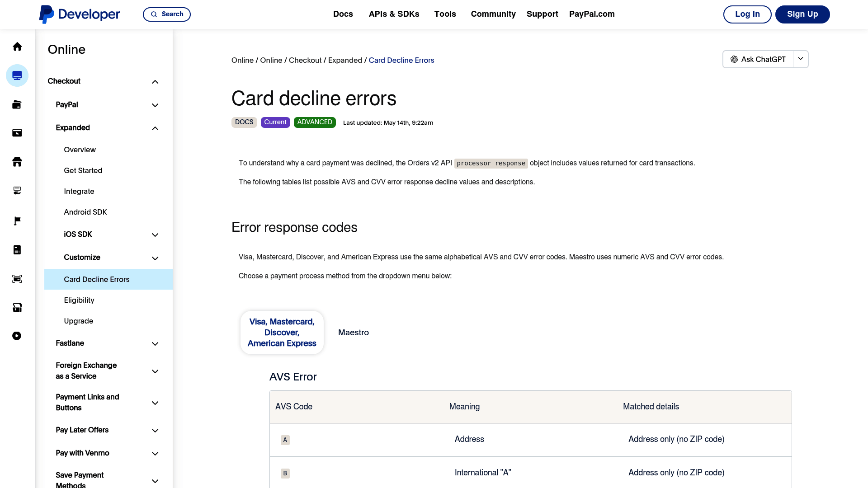This screenshot has width=868, height=488.
Task: Open the card with refresh arrows icon
Action: point(17,191)
